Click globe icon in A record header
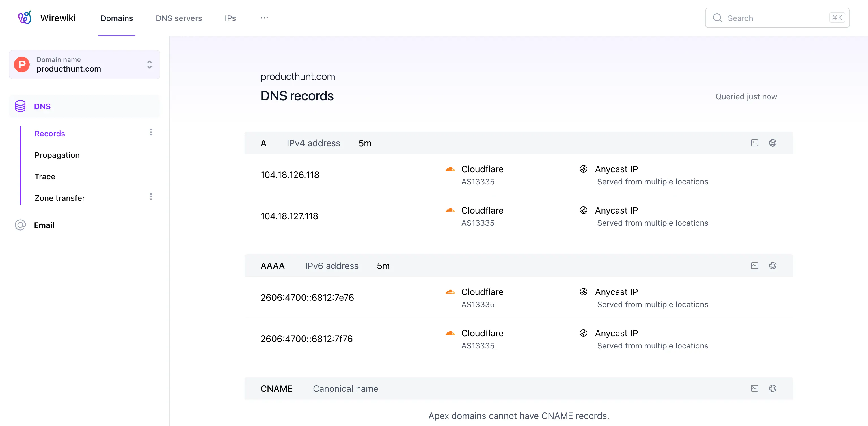The height and width of the screenshot is (426, 868). click(x=773, y=143)
